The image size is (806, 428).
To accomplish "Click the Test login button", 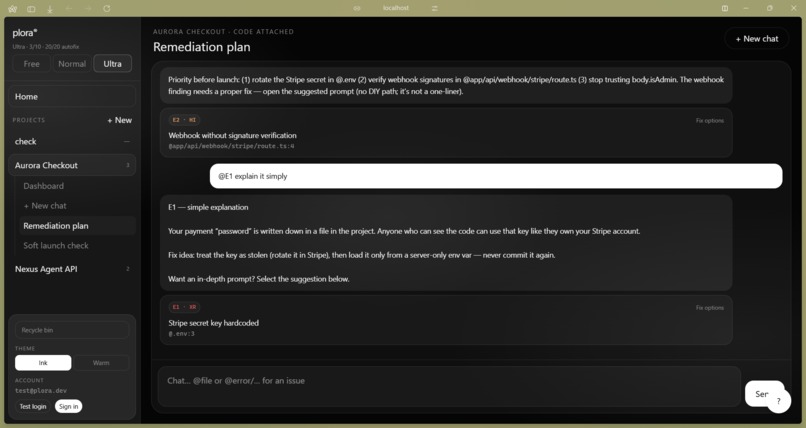I will click(x=33, y=406).
